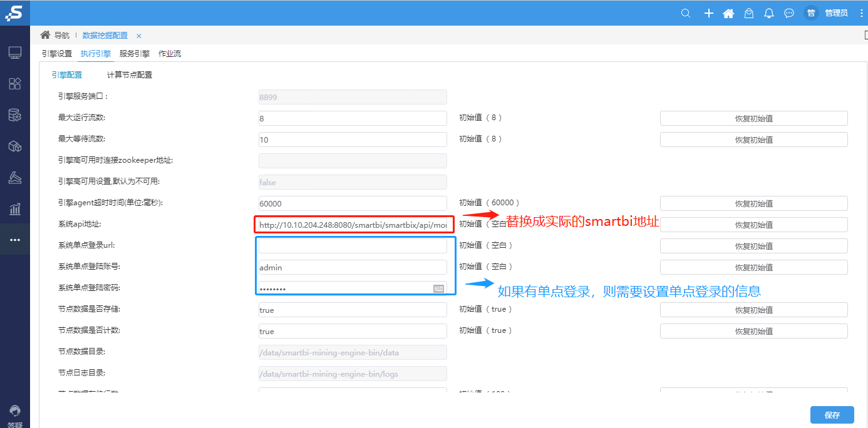Click the 引擎高可用时连接zookeeper地址 field
Screen dimensions: 868x428
pos(353,161)
